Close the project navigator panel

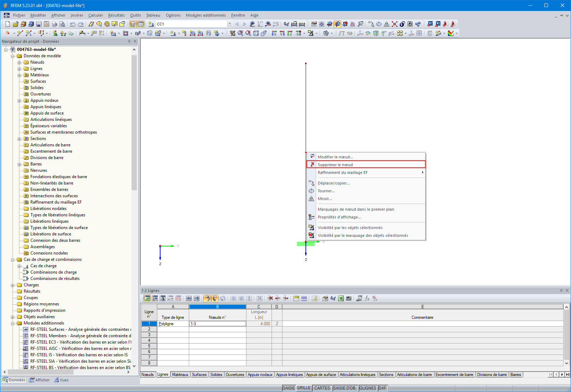(135, 41)
